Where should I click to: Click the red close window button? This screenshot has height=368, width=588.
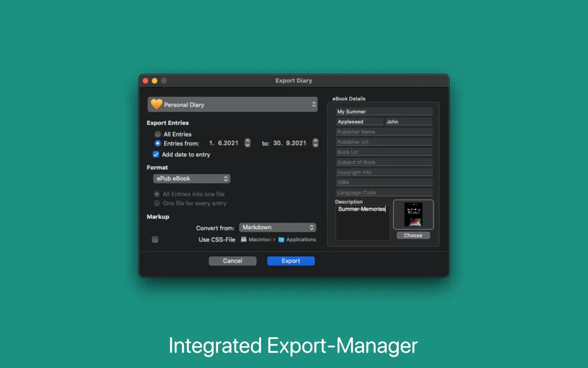point(145,80)
